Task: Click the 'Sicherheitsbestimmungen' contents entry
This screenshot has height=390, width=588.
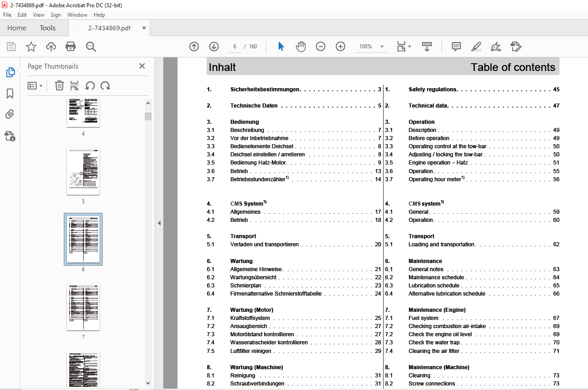Action: tap(265, 89)
